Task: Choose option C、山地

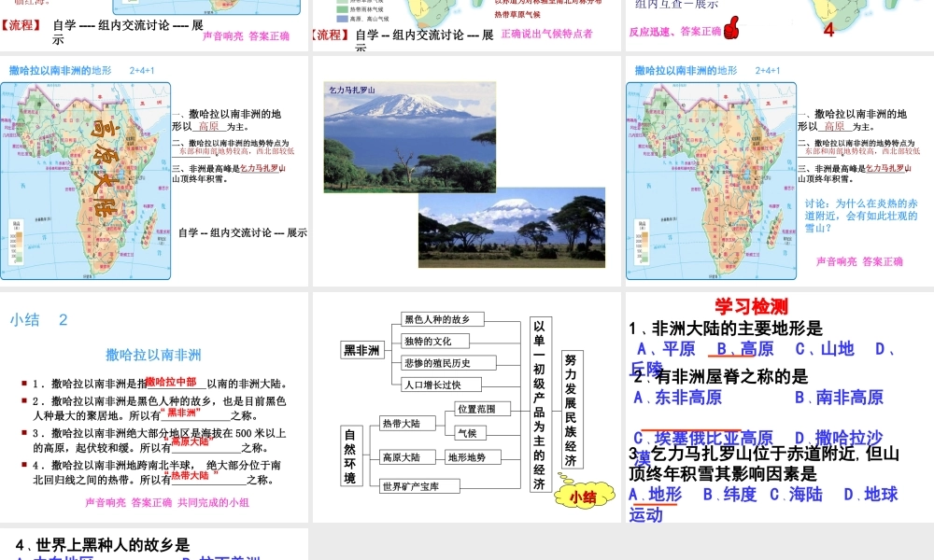Action: click(825, 349)
